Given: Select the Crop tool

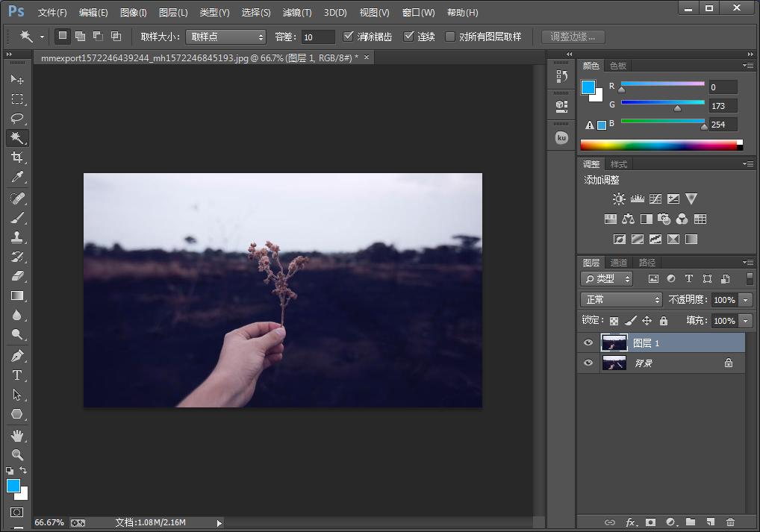Looking at the screenshot, I should point(16,157).
